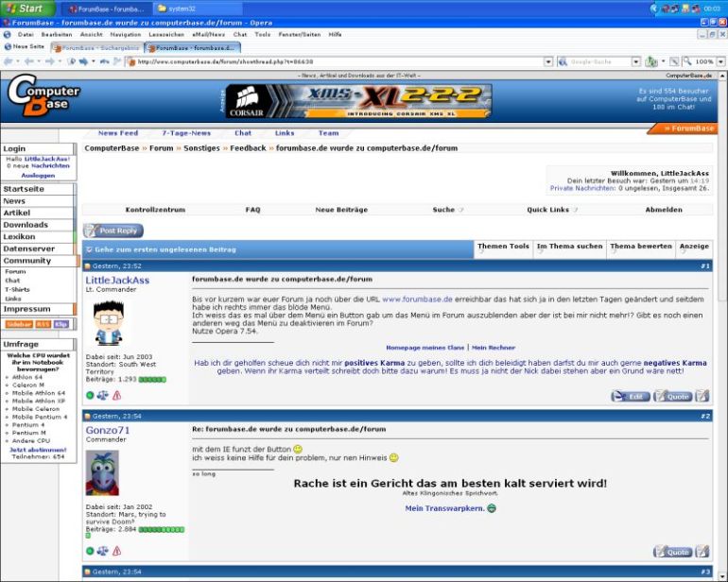Click the address bar site favicon
Viewport: 728px width, 582px height.
(130, 61)
